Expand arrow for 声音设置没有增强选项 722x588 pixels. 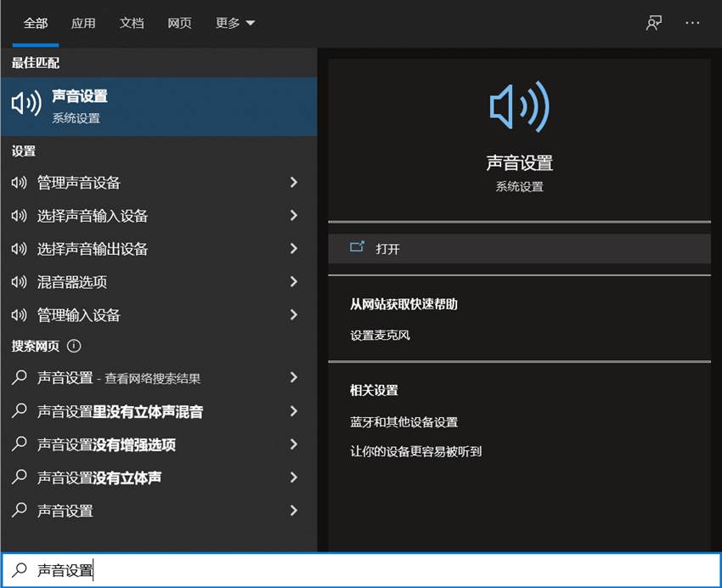(x=293, y=444)
